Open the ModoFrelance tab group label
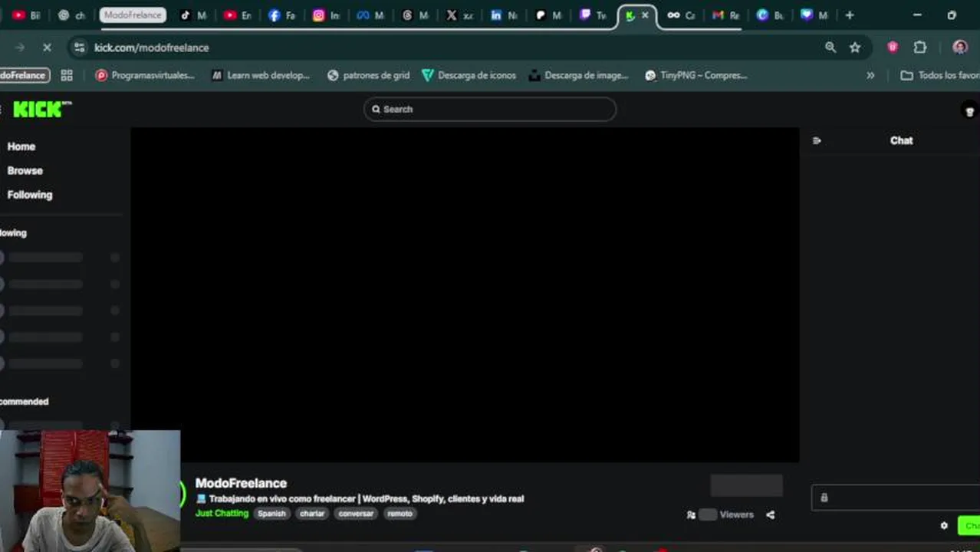Screen dimensions: 980x552 (133, 15)
